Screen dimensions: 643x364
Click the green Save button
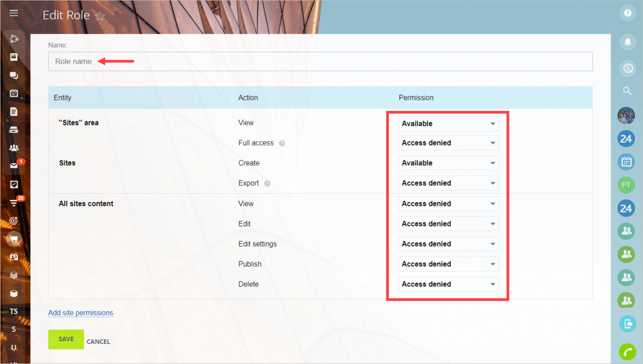(66, 339)
